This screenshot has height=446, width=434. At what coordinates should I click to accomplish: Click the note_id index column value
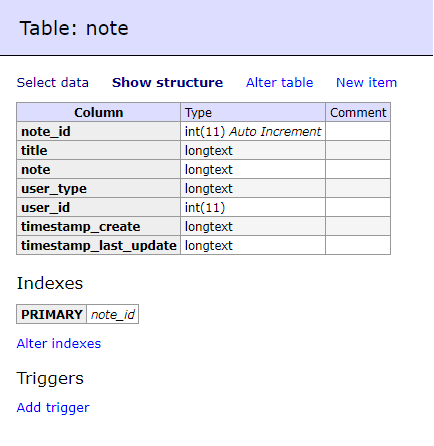tap(113, 314)
